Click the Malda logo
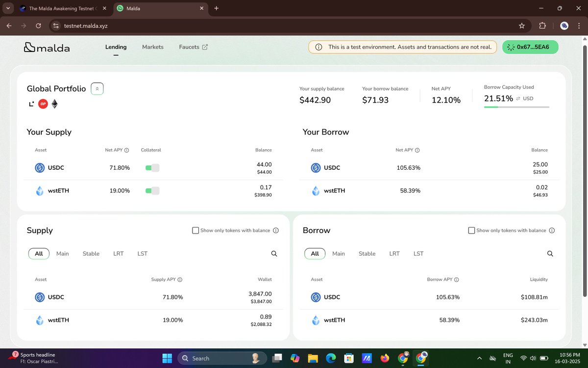This screenshot has height=368, width=588. (47, 47)
